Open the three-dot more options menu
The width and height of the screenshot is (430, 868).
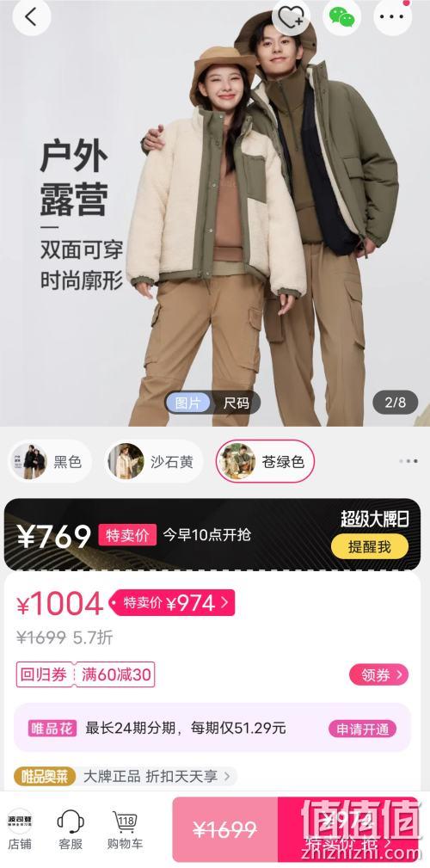coord(392,16)
